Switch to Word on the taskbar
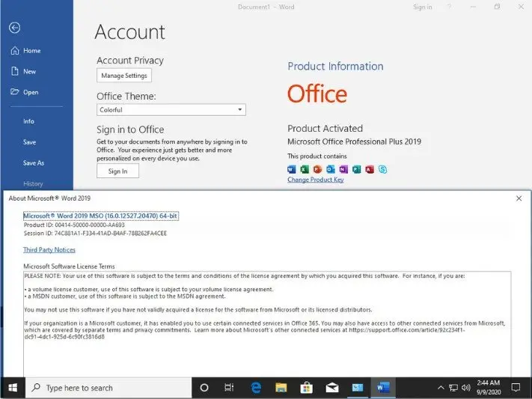 (x=383, y=388)
